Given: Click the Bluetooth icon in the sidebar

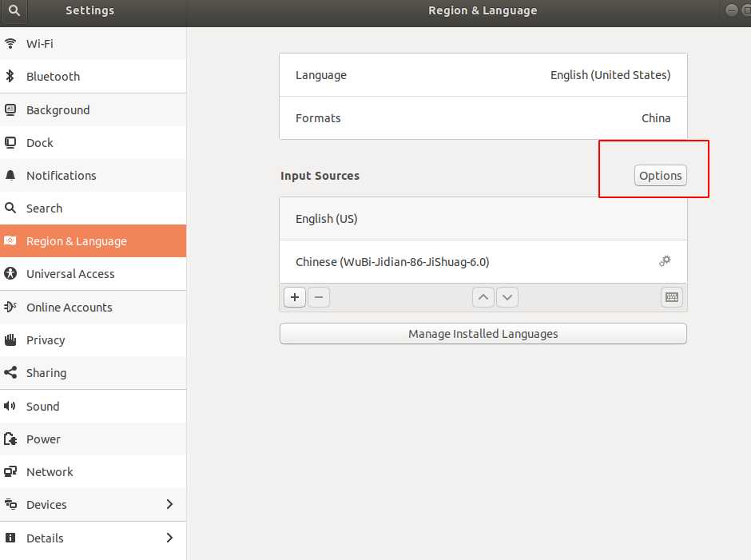Looking at the screenshot, I should click(10, 77).
